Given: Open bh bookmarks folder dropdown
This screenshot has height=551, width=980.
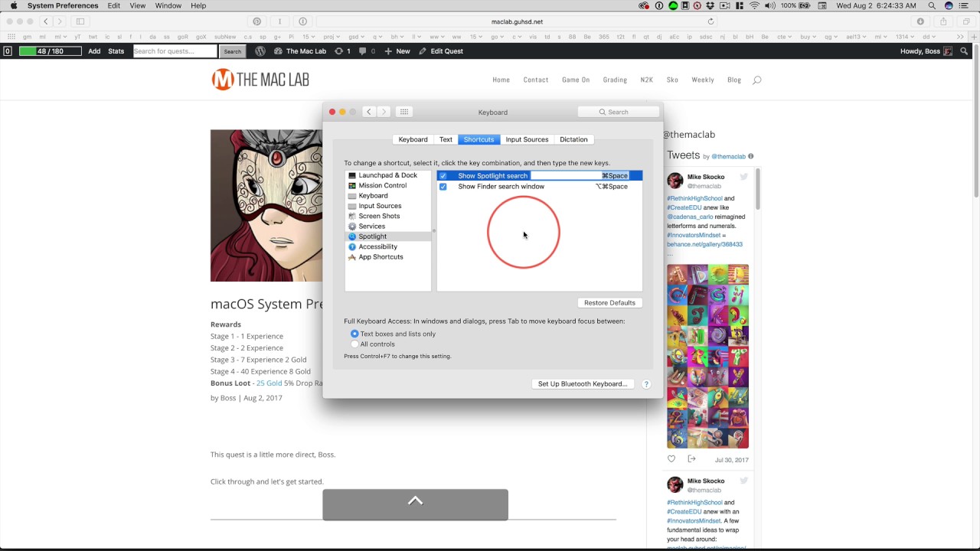Looking at the screenshot, I should point(397,37).
